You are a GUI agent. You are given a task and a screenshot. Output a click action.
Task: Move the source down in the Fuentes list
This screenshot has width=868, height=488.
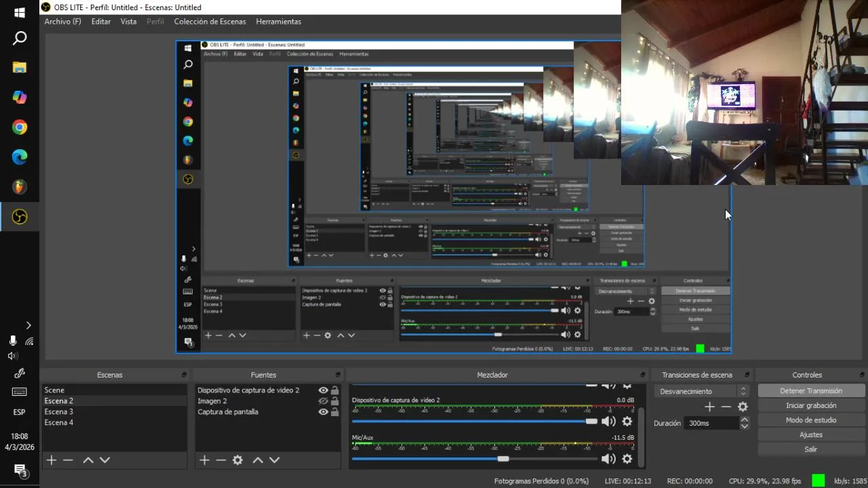pyautogui.click(x=274, y=460)
